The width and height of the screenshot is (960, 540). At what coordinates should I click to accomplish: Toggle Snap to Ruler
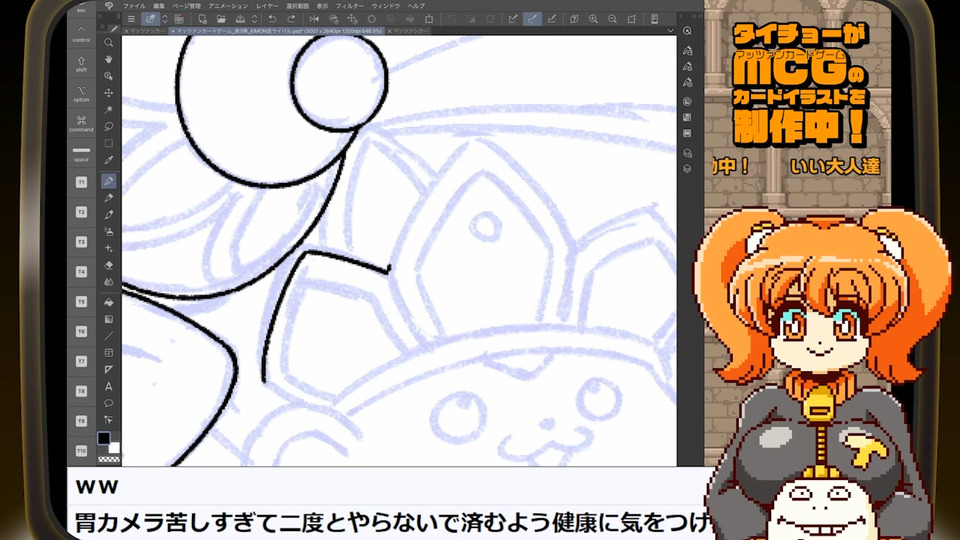point(513,19)
